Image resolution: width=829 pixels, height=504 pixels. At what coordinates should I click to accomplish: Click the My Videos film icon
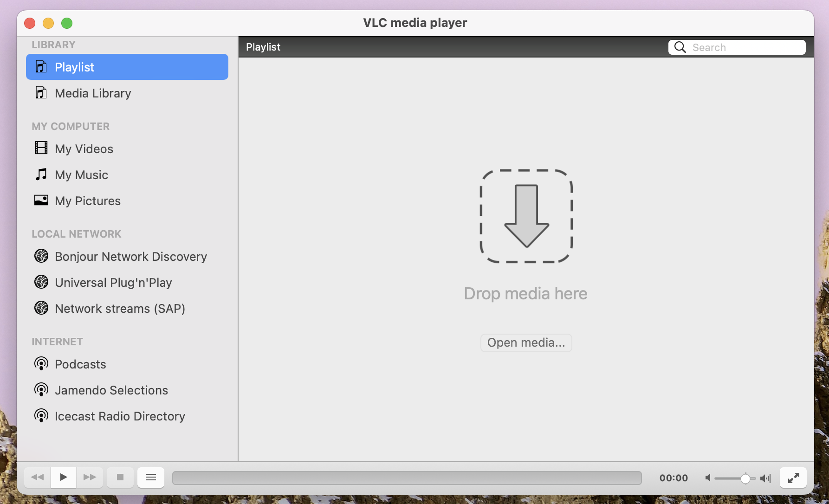tap(41, 148)
